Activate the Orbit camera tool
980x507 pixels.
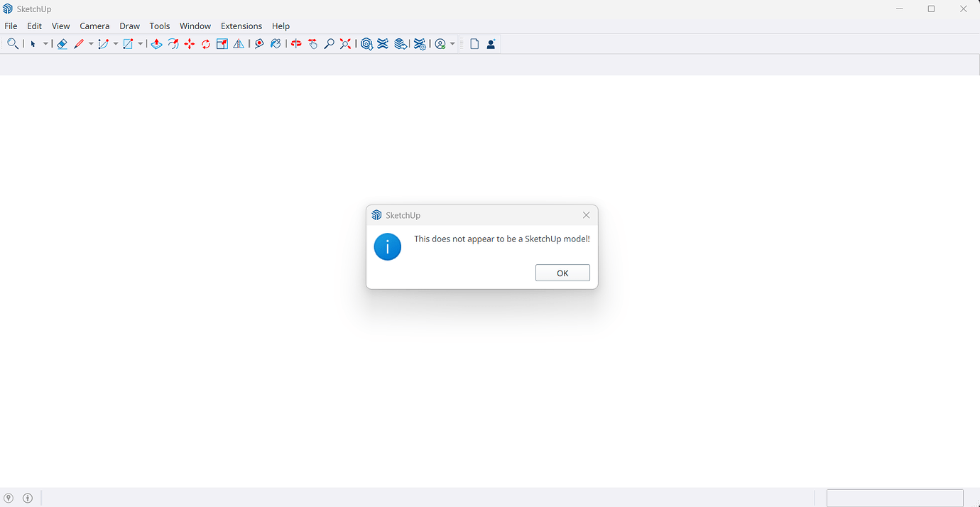coord(295,43)
